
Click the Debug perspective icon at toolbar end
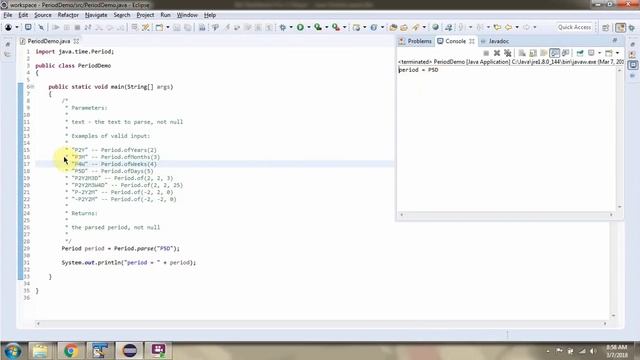[632, 27]
